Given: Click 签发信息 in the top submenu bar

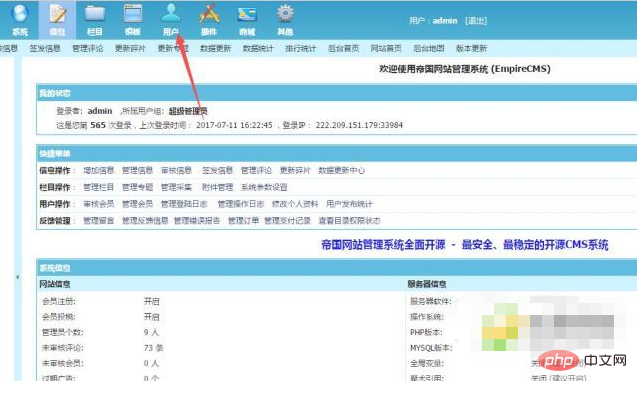Looking at the screenshot, I should (45, 48).
